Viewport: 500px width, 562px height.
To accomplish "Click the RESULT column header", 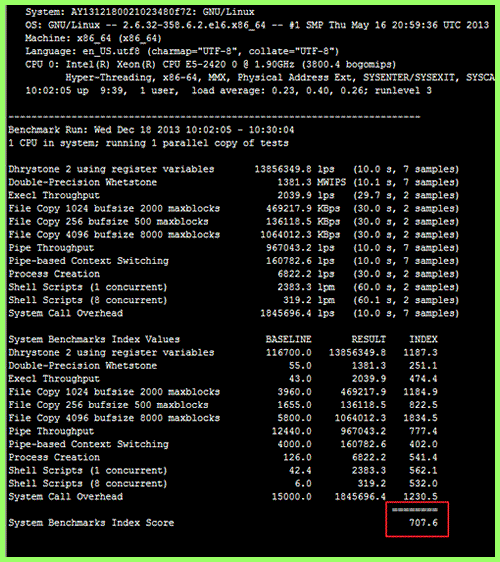I will [x=368, y=339].
